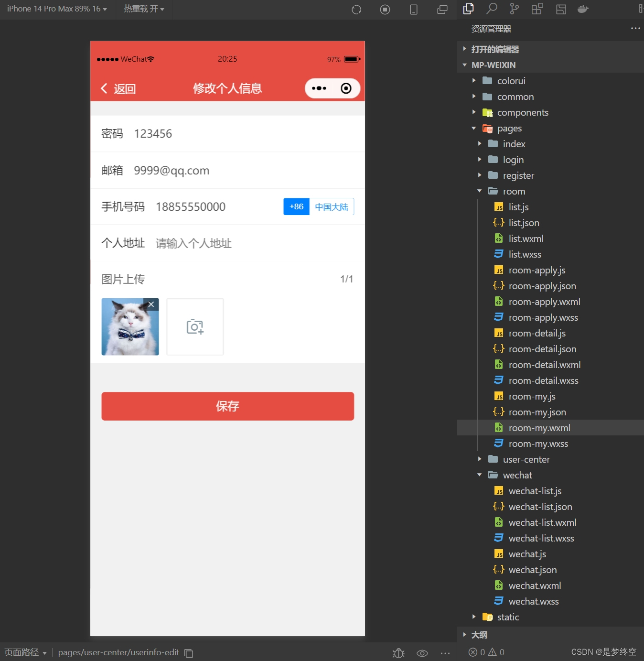
Task: Click the 邮箱 email field
Action: pyautogui.click(x=227, y=170)
